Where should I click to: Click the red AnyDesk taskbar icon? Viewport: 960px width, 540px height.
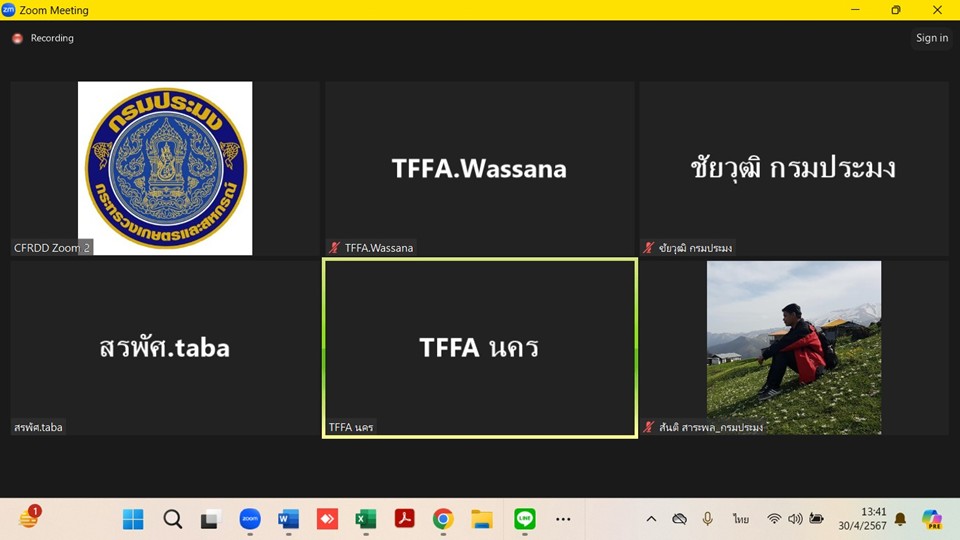pos(327,519)
